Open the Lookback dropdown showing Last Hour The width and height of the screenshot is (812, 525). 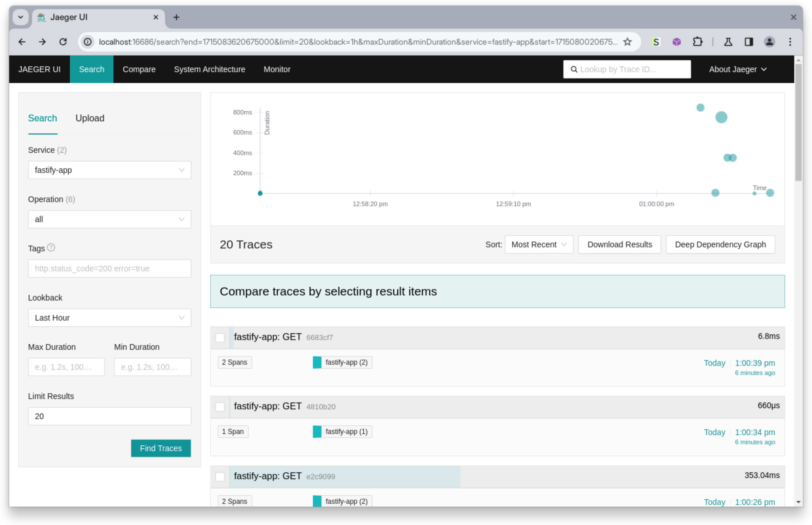tap(109, 318)
